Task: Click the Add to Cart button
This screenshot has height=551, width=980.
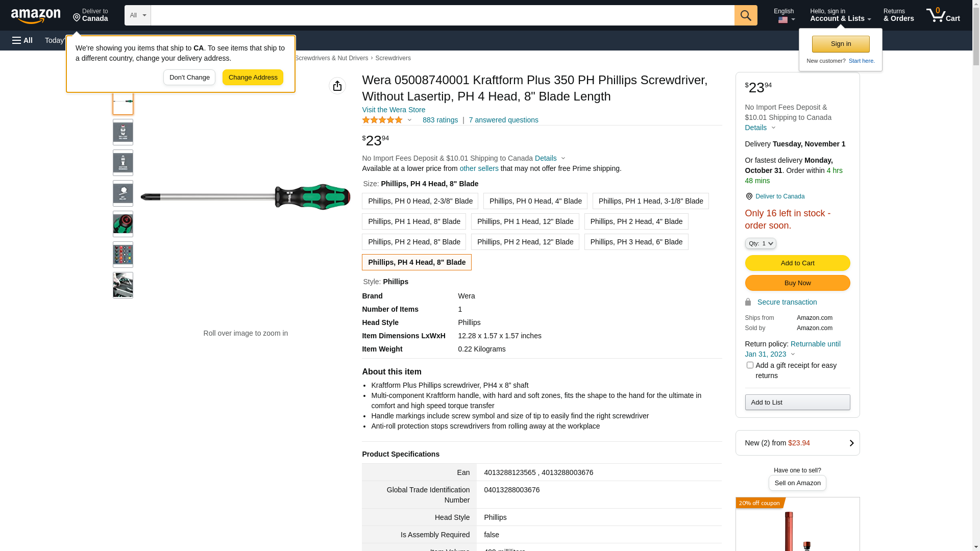Action: [797, 263]
